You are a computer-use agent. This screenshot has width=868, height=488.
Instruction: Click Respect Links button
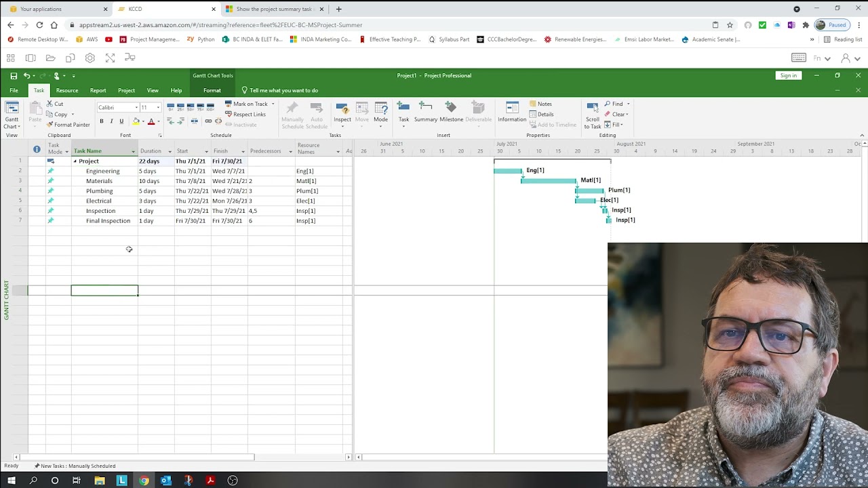tap(245, 114)
